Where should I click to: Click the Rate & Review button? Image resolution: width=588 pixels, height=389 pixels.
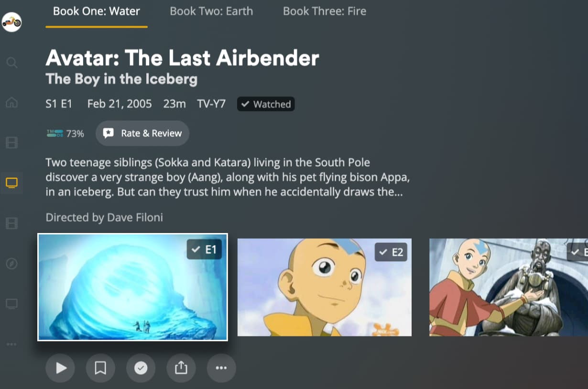(142, 133)
